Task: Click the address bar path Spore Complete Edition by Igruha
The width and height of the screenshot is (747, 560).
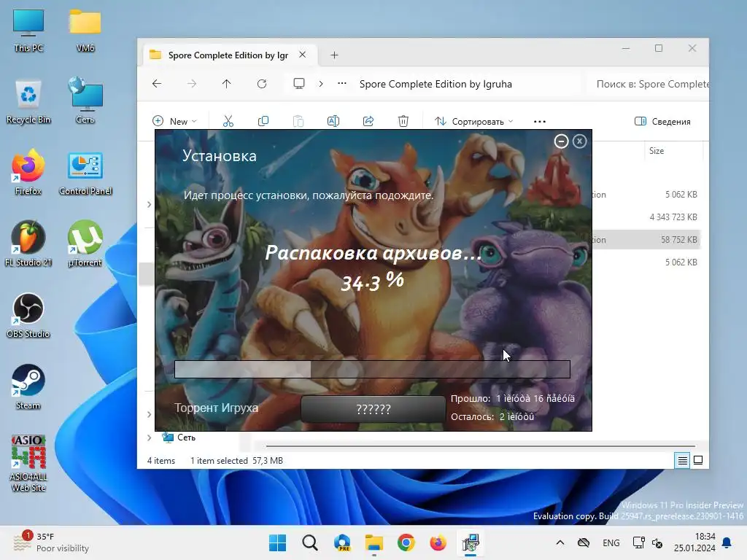Action: click(436, 85)
